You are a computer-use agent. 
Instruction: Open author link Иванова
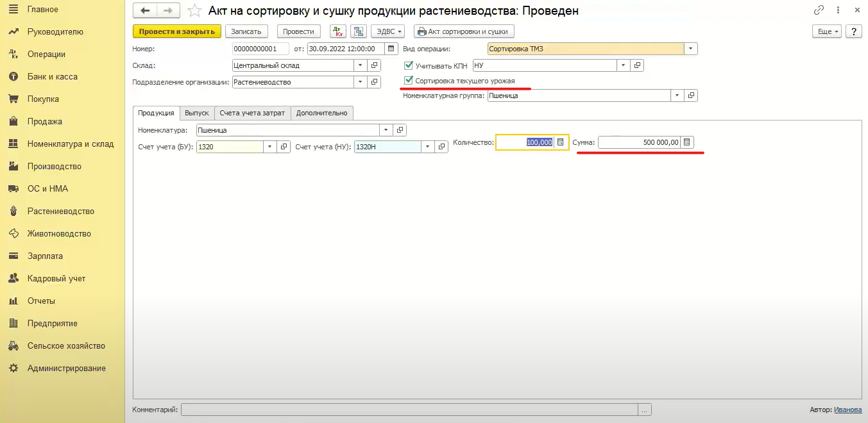click(x=847, y=410)
